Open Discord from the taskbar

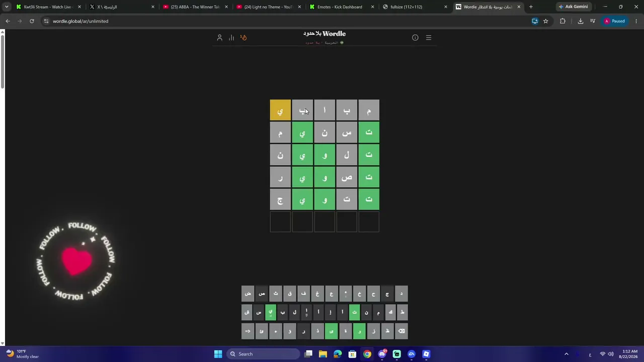click(382, 354)
